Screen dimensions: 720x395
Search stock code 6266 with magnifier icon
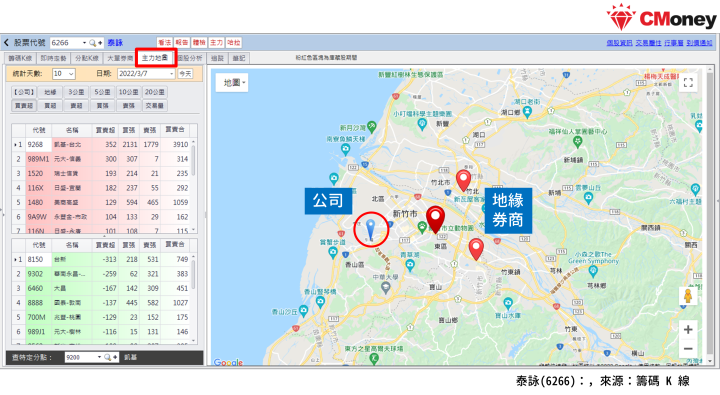click(92, 43)
